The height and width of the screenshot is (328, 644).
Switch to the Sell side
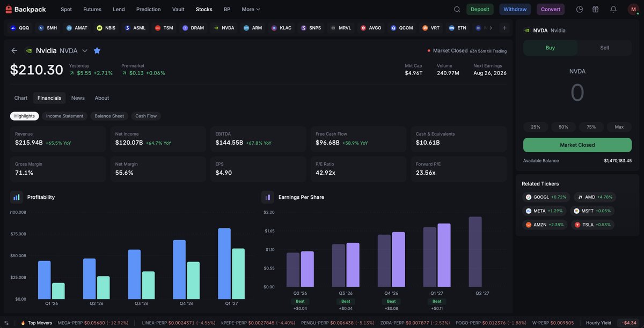coord(604,48)
